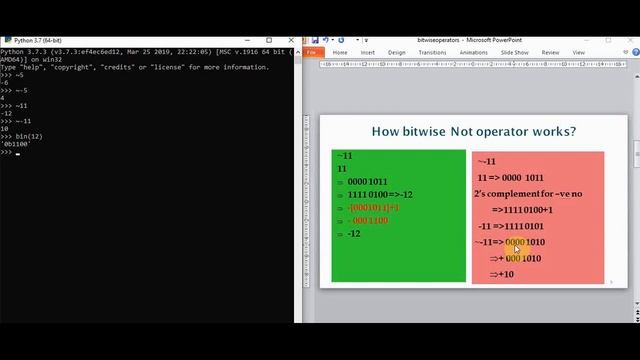Screen dimensions: 640x360
Task: Click the PowerPoint horizontal ruler
Action: 473,64
